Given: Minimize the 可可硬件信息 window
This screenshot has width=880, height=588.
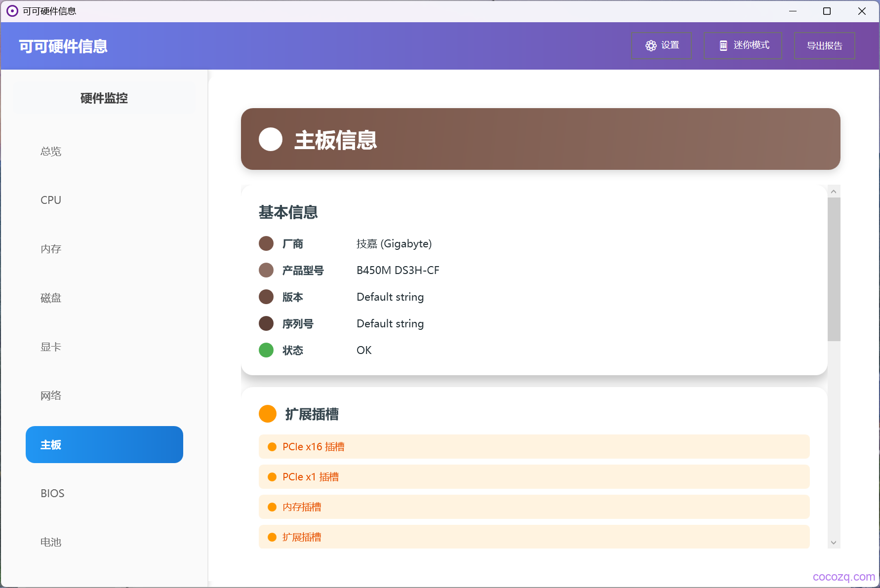Looking at the screenshot, I should (x=793, y=11).
